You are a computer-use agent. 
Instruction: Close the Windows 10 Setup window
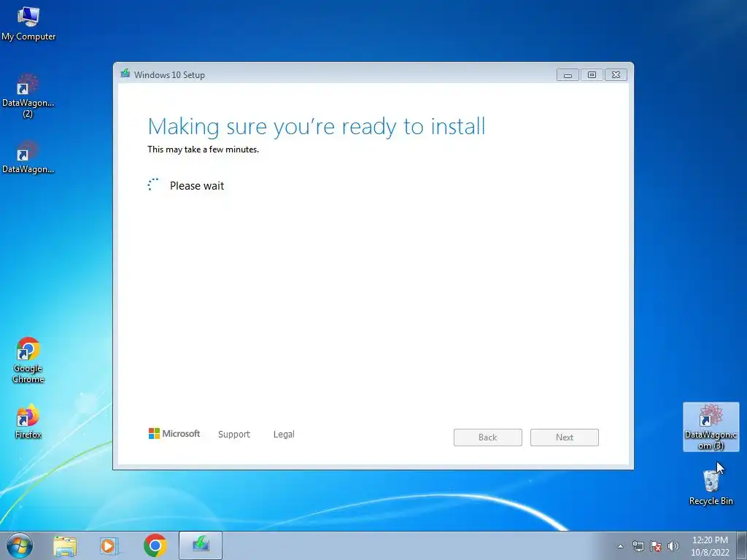point(616,75)
